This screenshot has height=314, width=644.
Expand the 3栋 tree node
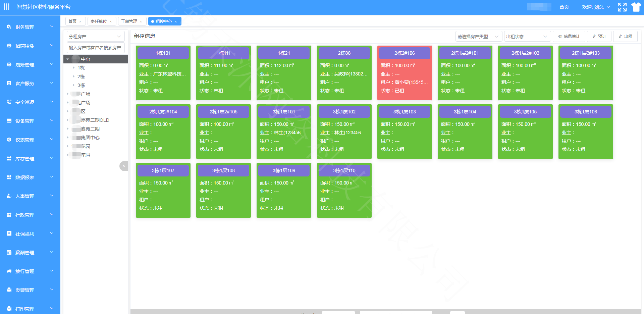click(x=74, y=85)
